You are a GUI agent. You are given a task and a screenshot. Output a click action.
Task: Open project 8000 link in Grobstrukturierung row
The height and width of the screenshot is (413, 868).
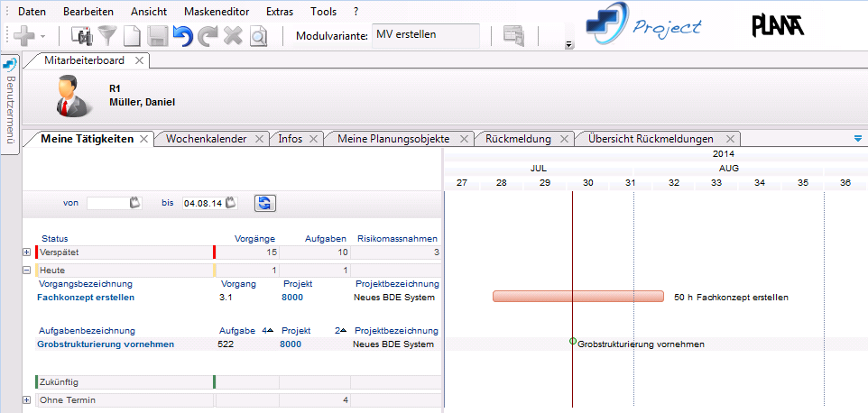click(x=291, y=344)
